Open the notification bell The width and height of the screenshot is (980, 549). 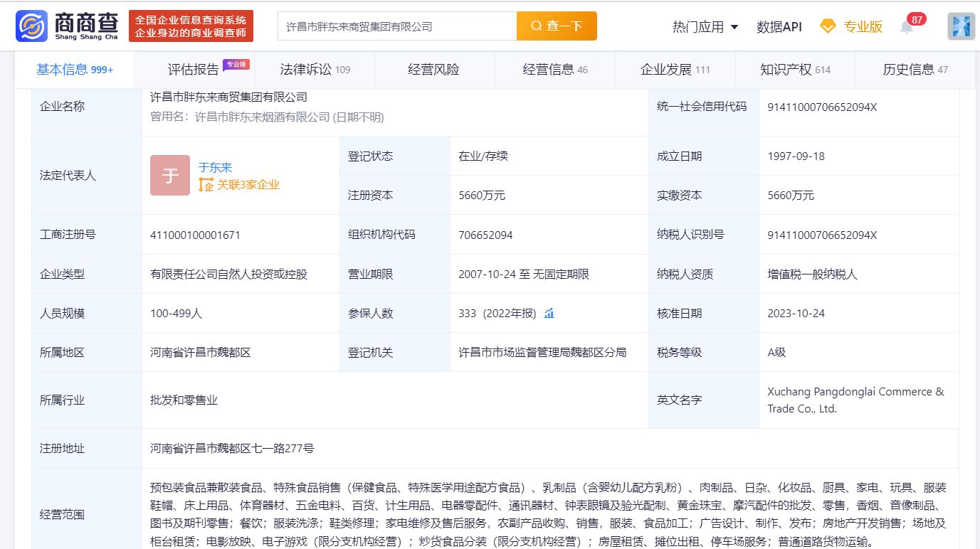[907, 27]
